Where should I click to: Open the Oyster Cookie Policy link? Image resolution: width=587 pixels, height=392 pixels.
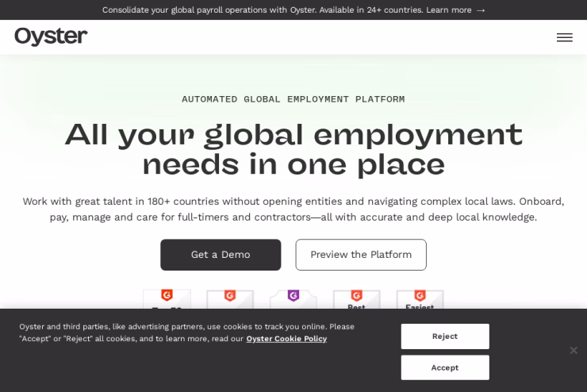[286, 339]
